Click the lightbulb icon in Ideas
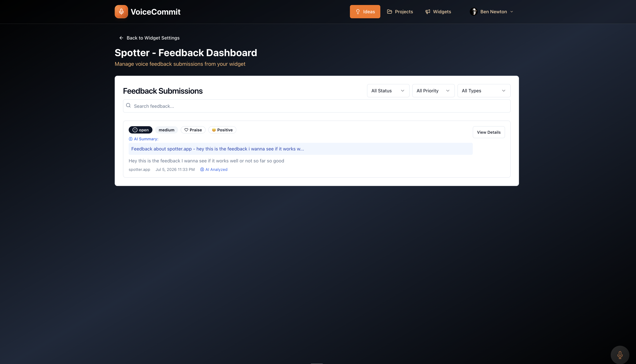This screenshot has height=364, width=636. (358, 11)
